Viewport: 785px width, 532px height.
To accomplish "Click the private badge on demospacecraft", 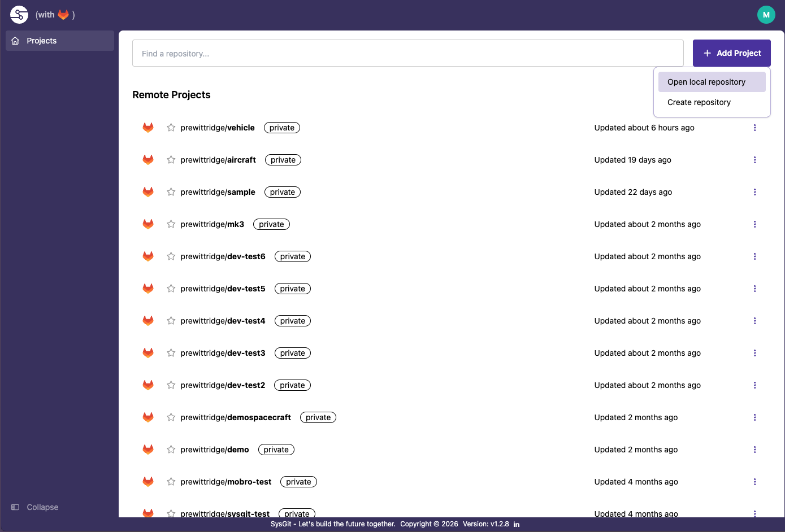I will tap(318, 417).
